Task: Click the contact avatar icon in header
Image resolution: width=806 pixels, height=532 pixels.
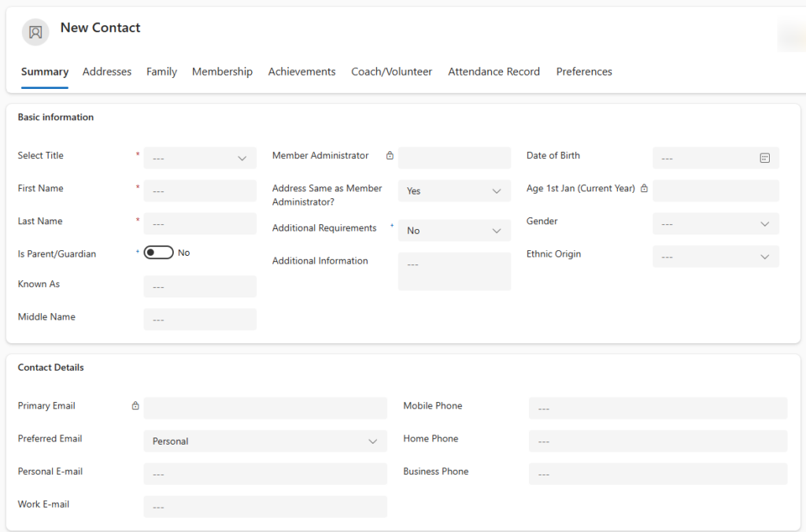Action: pyautogui.click(x=35, y=32)
